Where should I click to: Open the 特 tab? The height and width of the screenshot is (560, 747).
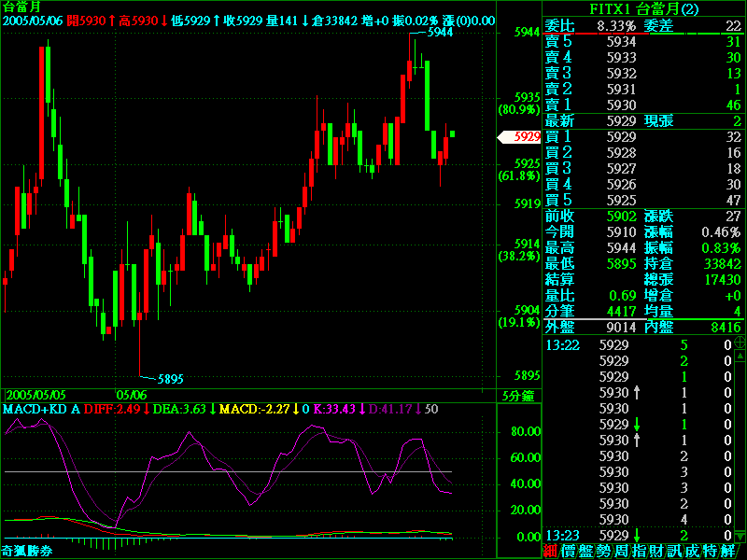point(709,551)
